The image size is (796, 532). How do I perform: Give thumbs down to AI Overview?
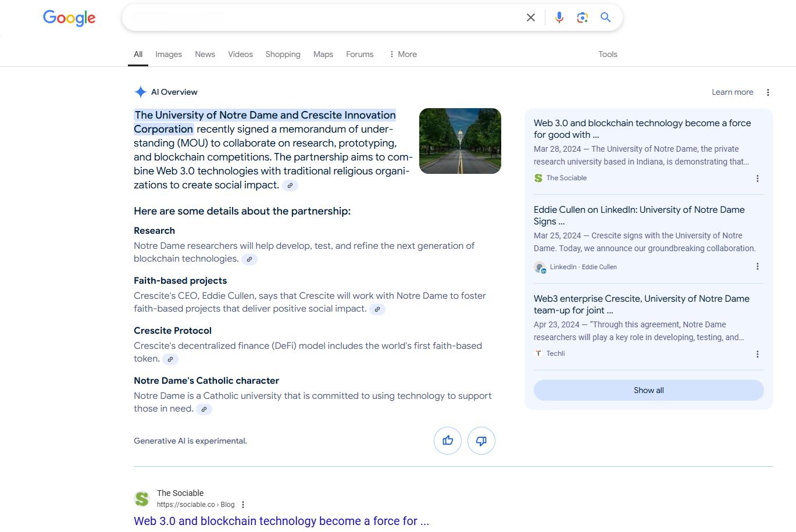[481, 441]
